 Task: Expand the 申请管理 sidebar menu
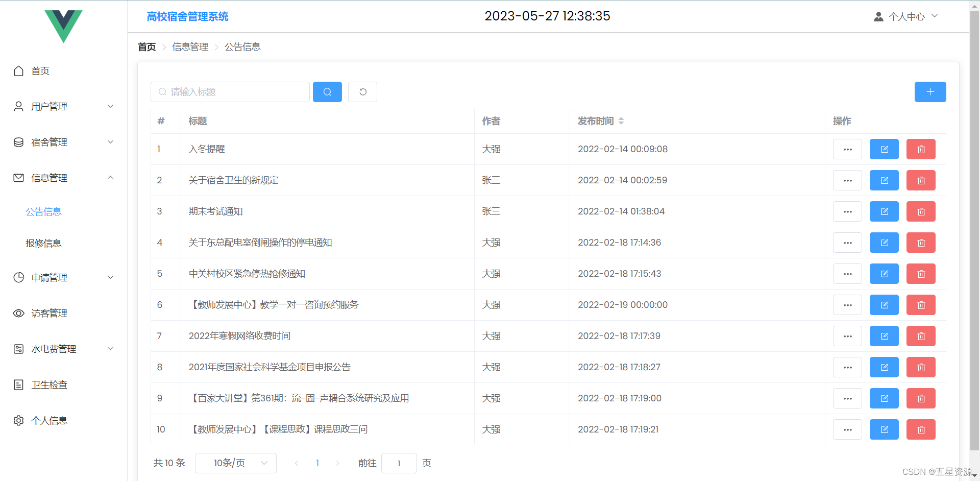point(63,277)
